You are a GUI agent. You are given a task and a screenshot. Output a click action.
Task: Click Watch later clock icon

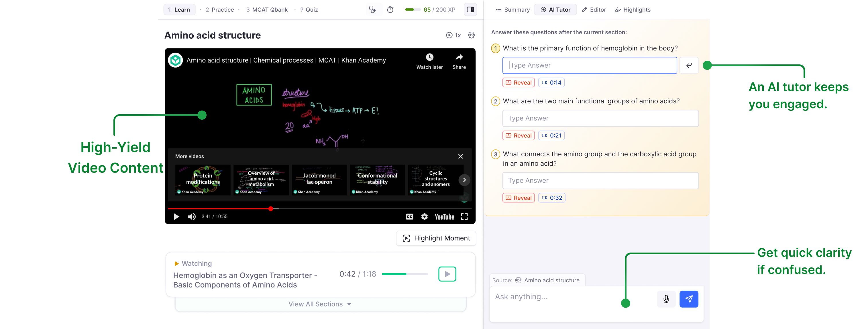(x=429, y=57)
